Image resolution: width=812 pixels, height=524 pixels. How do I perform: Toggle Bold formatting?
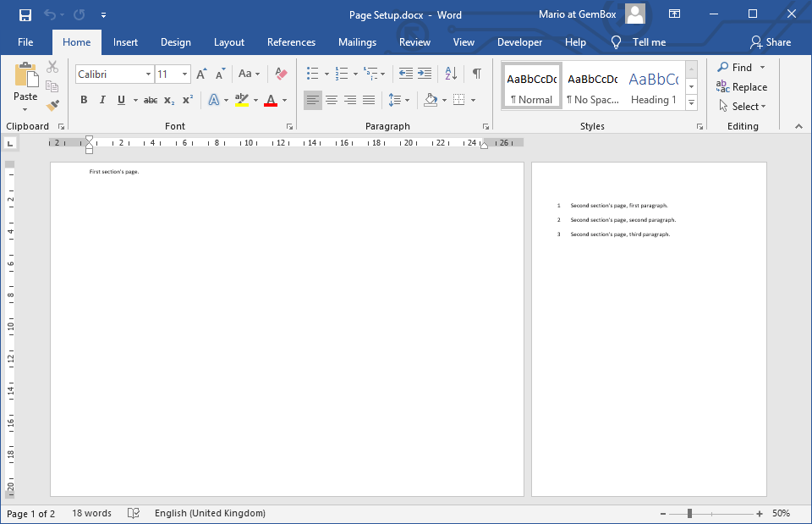click(x=84, y=100)
